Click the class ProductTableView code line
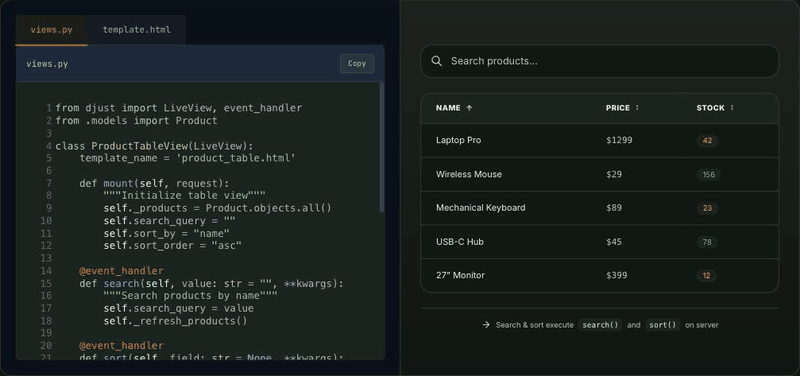The image size is (800, 376). [154, 146]
